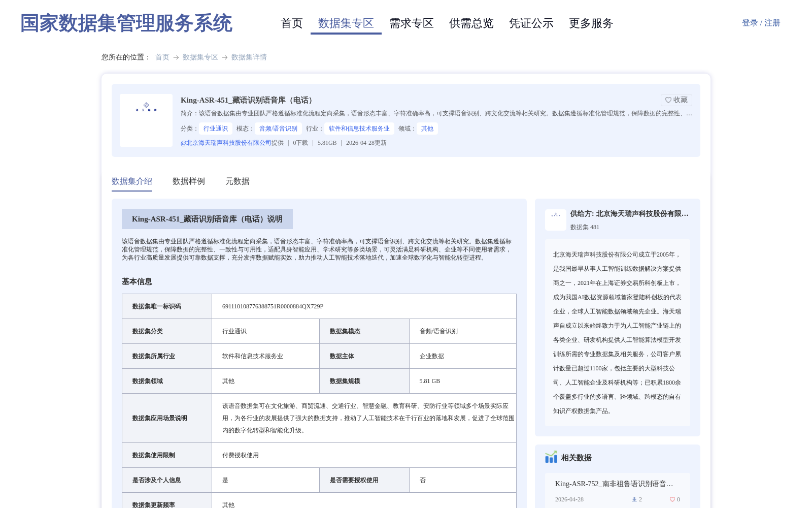
Task: Click dataset title King-ASR-451_藏语识别语音库（电话）
Action: pyautogui.click(x=248, y=100)
